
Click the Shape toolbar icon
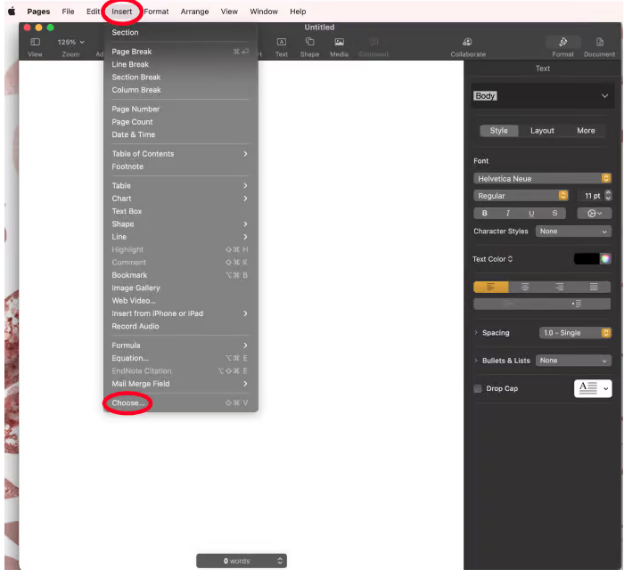pos(310,42)
